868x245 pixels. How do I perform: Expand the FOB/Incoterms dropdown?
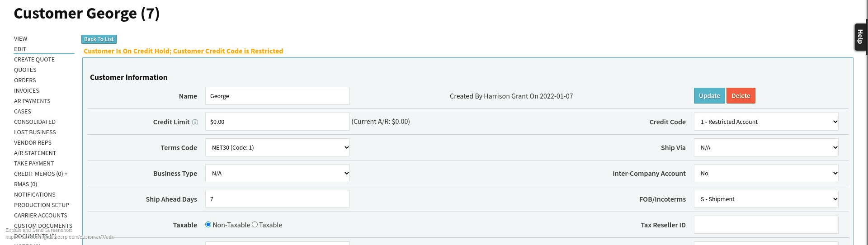(766, 199)
